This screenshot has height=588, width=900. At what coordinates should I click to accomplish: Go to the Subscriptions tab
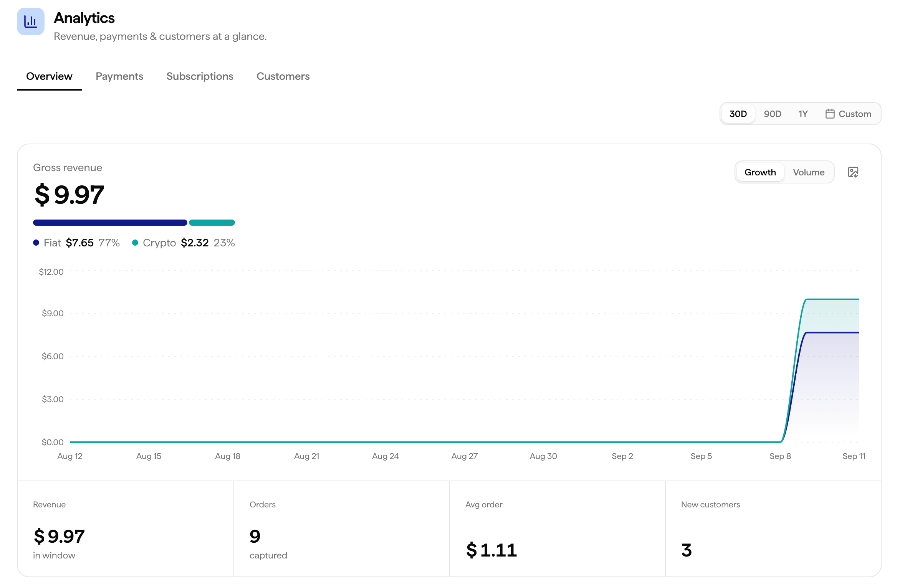[x=200, y=76]
